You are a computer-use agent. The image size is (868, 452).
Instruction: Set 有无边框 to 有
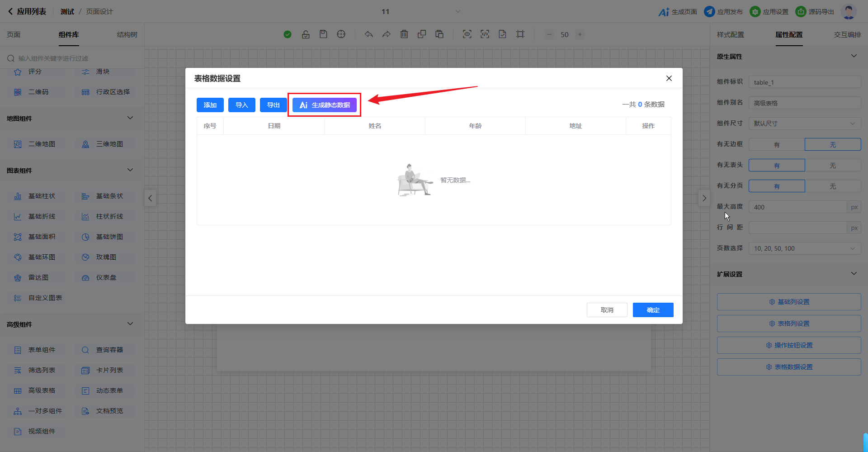tap(777, 145)
